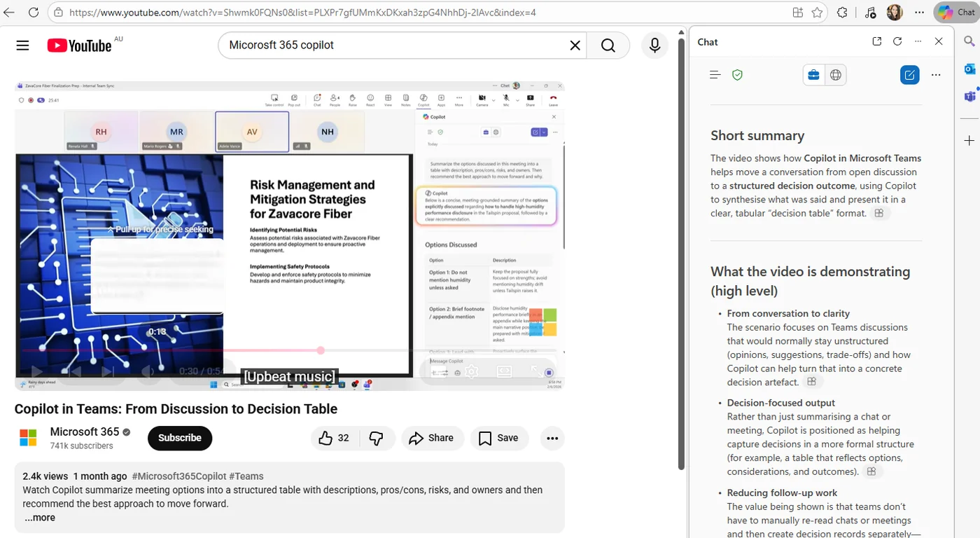Open the YouTube guide hamburger menu
The image size is (980, 538).
pos(22,46)
